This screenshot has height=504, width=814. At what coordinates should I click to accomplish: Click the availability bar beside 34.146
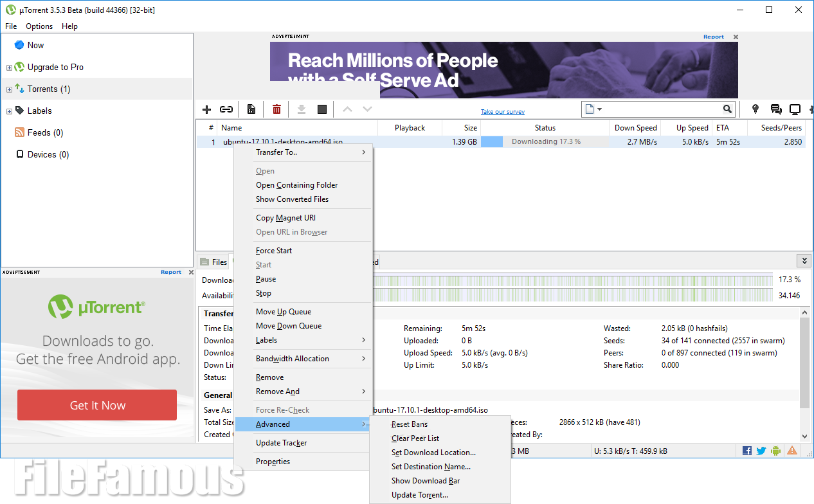pos(572,296)
